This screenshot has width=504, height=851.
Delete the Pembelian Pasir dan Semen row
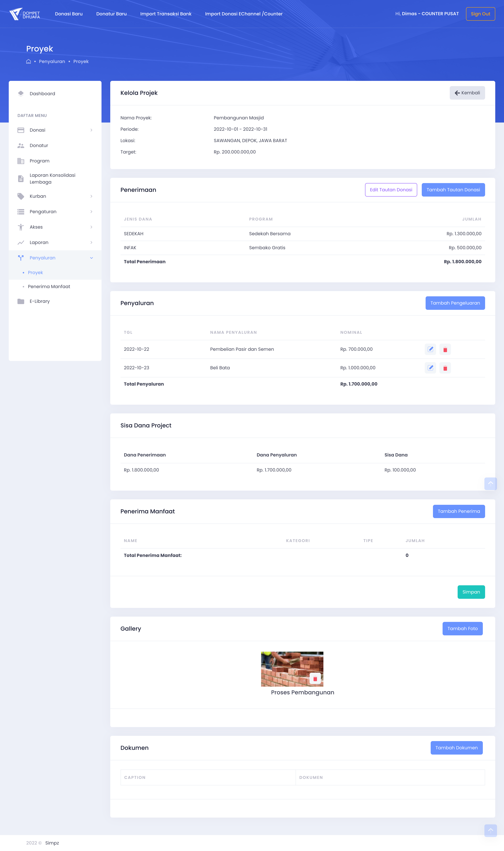pyautogui.click(x=445, y=349)
